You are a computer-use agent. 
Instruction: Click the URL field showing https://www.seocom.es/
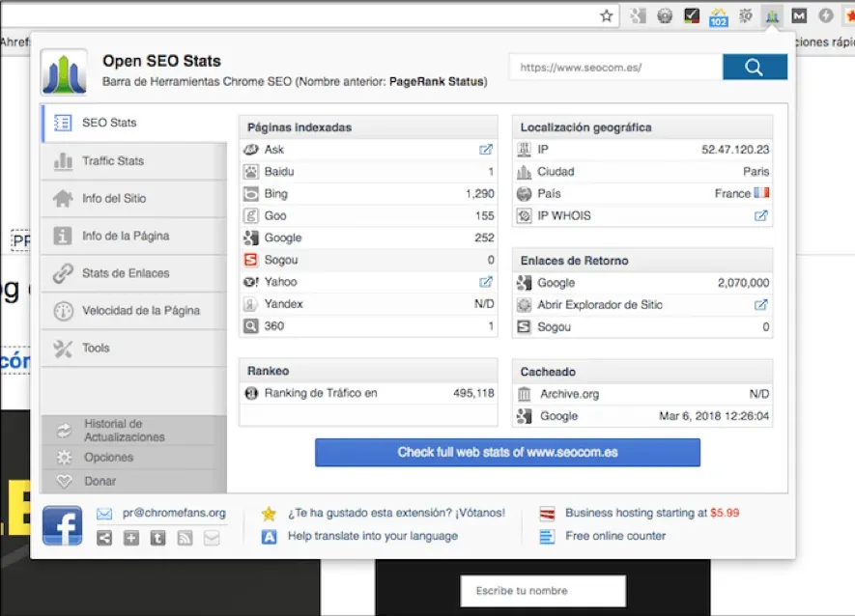616,67
